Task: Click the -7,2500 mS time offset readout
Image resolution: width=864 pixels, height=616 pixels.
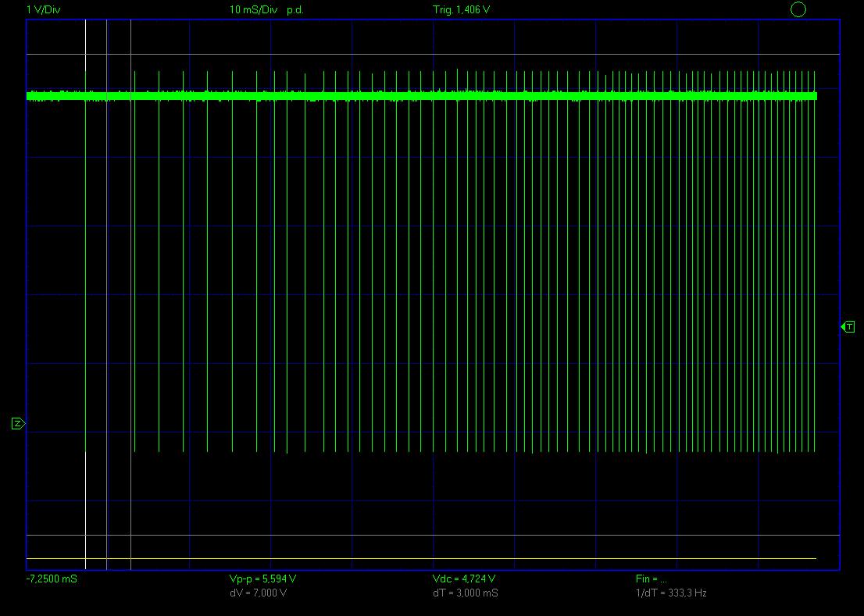Action: click(52, 579)
